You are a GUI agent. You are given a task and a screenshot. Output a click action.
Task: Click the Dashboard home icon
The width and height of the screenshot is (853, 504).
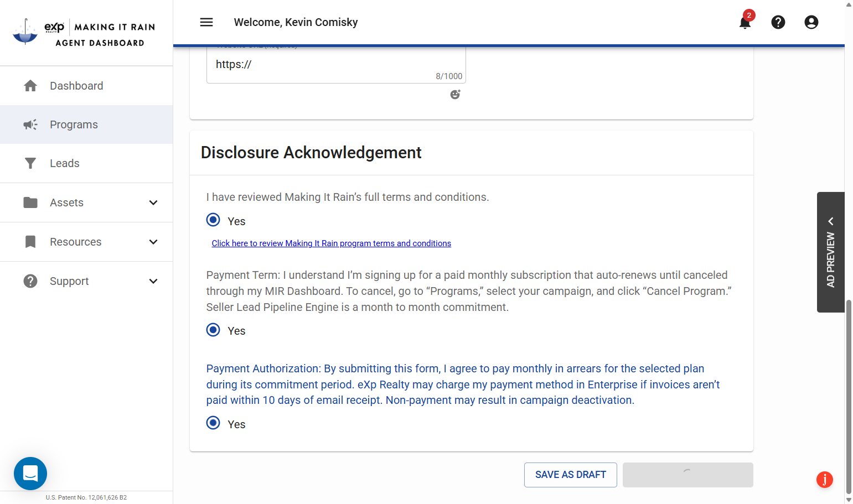[x=30, y=86]
